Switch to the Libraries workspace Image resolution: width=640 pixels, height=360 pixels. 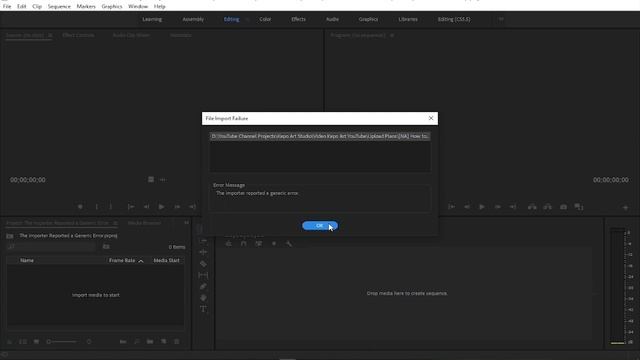408,19
